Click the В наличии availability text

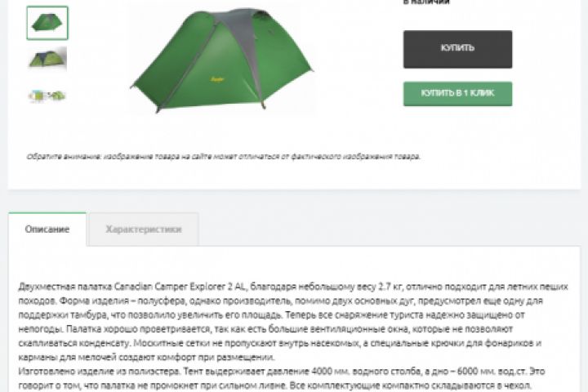[426, 2]
